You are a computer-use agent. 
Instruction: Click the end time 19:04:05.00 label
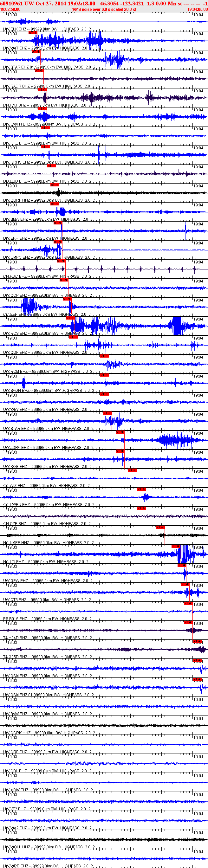198,10
